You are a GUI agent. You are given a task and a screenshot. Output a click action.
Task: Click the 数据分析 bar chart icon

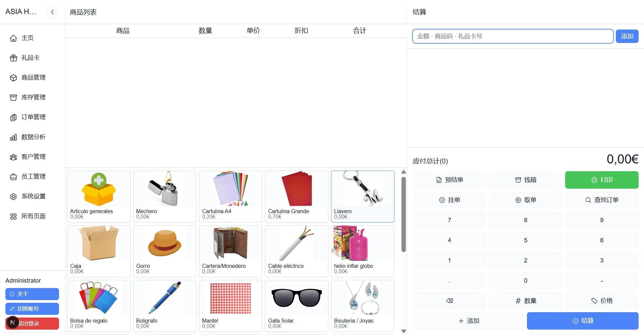(x=13, y=137)
